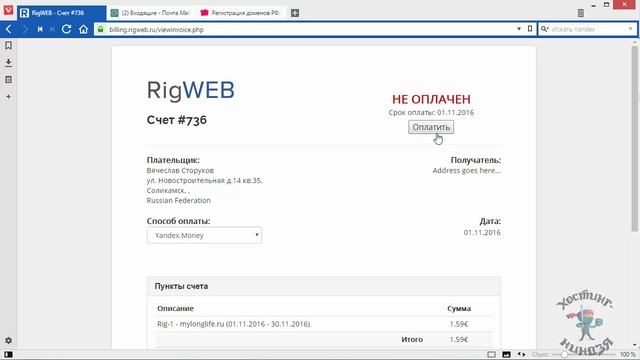Viewport: 640px width, 360px height.
Task: Click the Address goes here... text
Action: click(467, 170)
